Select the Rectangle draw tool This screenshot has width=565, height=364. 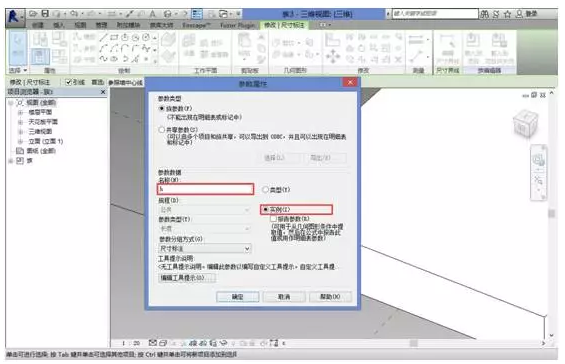coord(114,37)
